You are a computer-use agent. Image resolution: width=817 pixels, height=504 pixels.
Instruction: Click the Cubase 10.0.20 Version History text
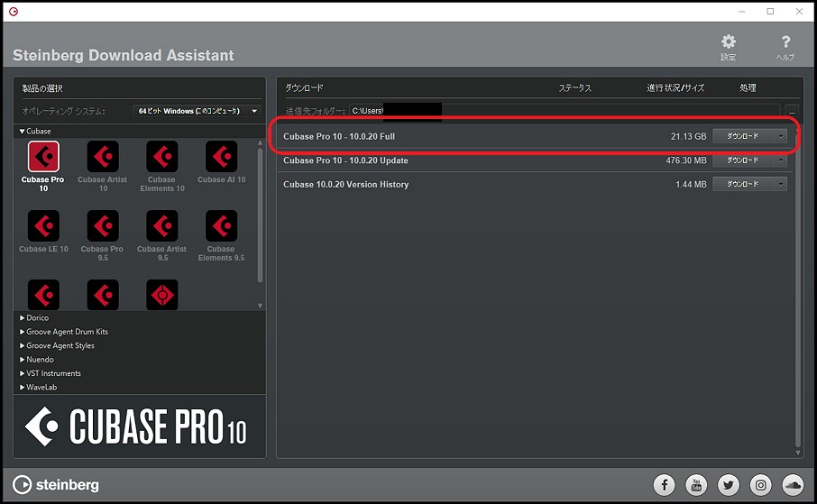pos(346,185)
